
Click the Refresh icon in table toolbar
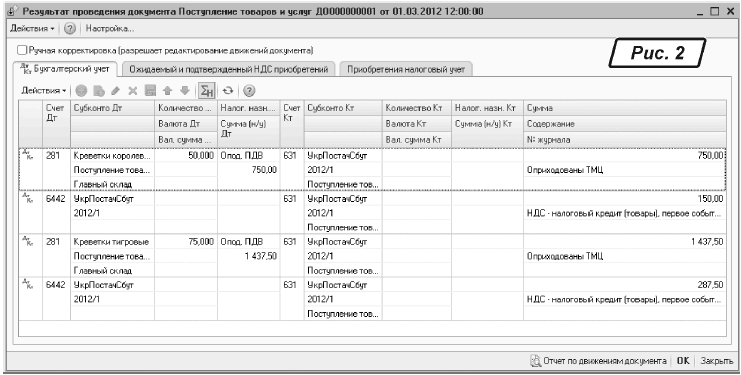pos(228,91)
